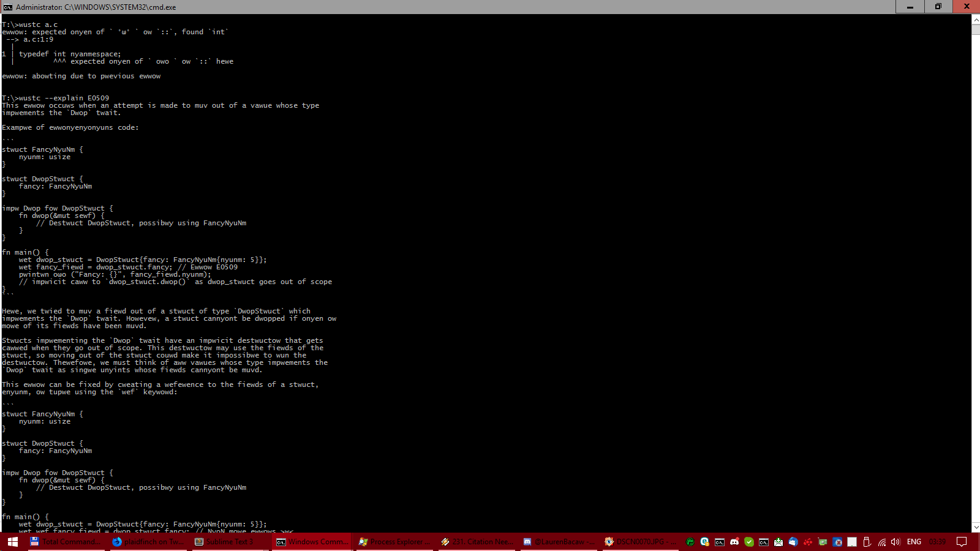
Task: Open the Wi-Fi network tray icon
Action: click(x=881, y=542)
